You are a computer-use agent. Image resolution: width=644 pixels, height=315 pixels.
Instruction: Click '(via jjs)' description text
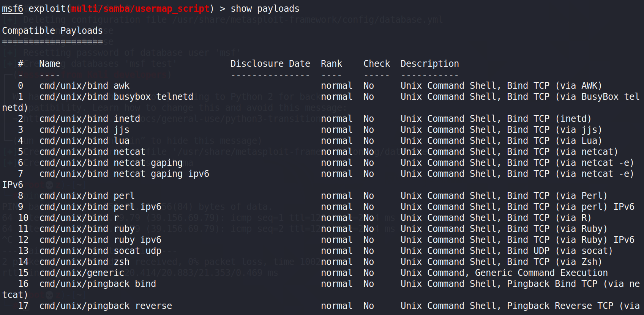point(579,130)
